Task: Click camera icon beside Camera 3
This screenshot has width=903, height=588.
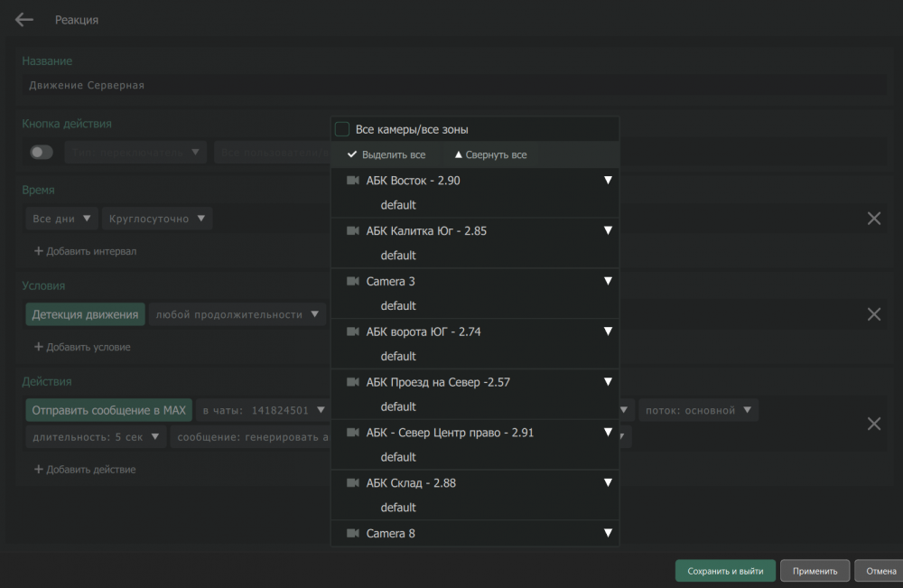Action: point(352,281)
